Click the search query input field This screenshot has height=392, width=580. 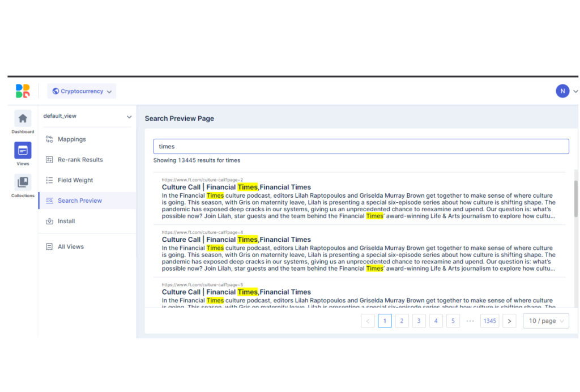[x=361, y=147]
